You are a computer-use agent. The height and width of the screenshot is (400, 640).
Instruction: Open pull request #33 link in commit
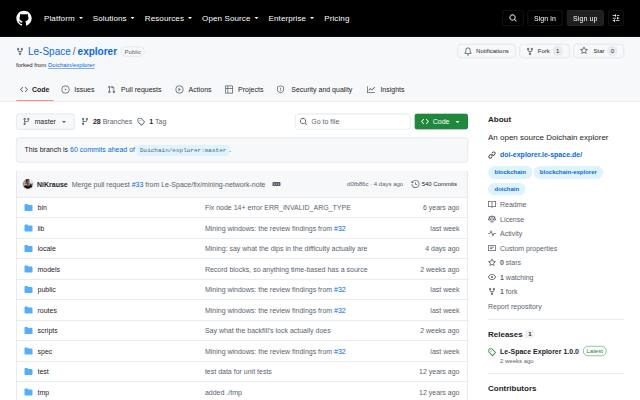[x=138, y=184]
